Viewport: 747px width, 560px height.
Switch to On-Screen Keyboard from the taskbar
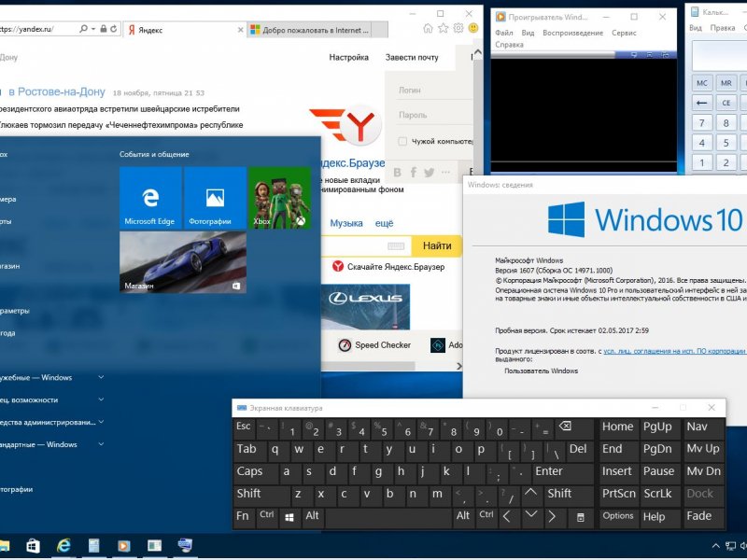[x=184, y=545]
